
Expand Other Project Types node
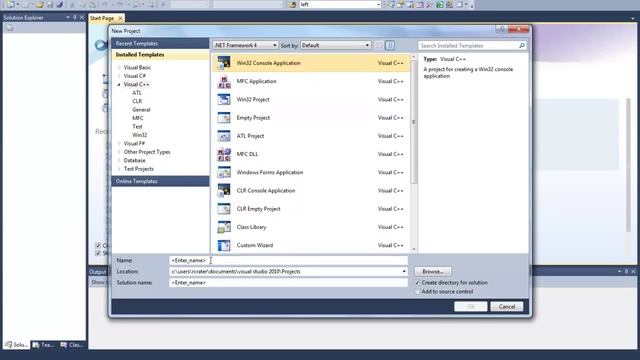(119, 152)
